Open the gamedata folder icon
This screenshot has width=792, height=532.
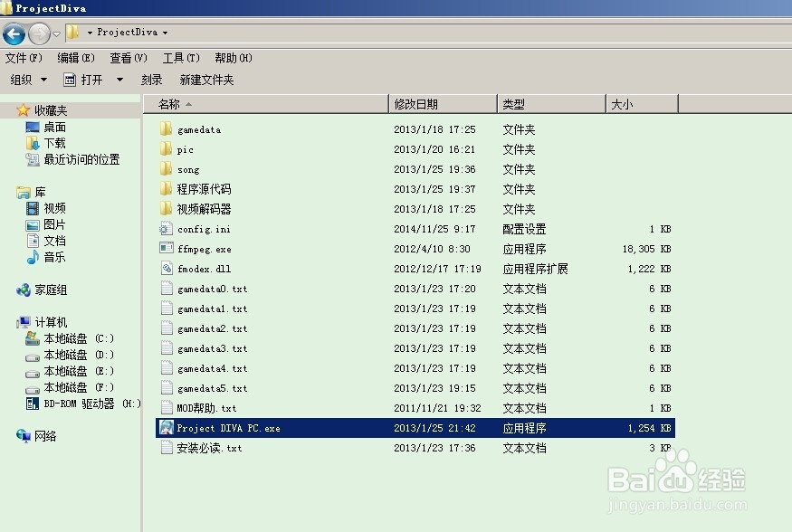coord(167,129)
